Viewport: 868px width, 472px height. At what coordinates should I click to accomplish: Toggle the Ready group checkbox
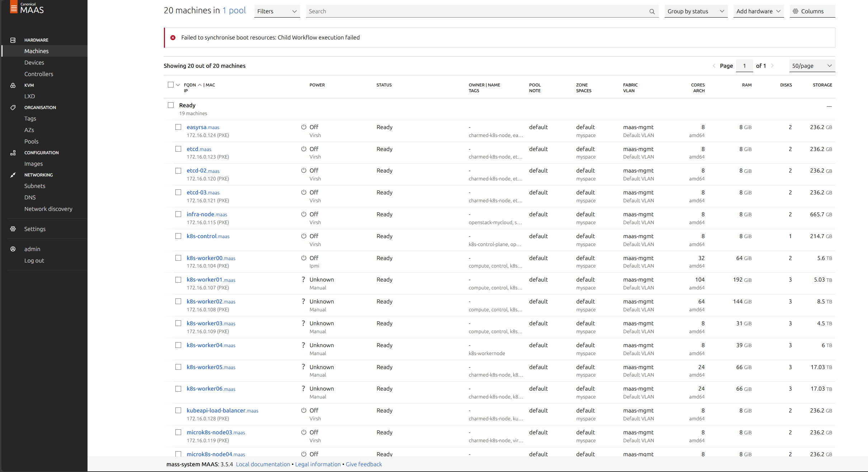click(x=171, y=105)
